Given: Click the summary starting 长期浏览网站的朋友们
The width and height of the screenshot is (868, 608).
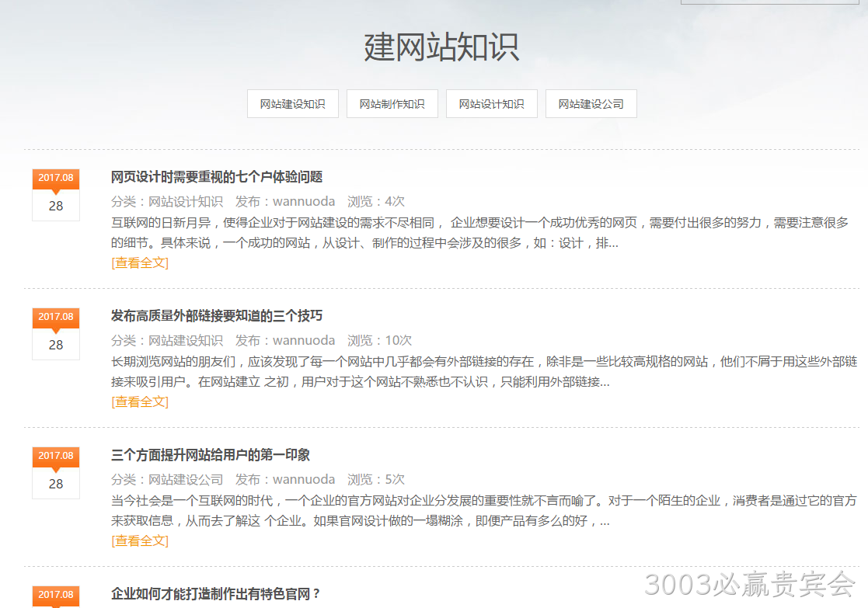Looking at the screenshot, I should (484, 372).
